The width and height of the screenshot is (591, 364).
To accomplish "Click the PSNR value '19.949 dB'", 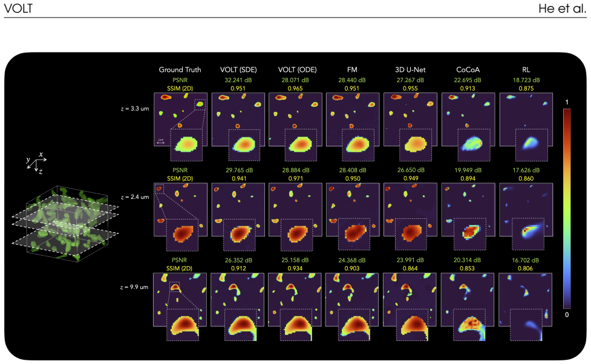I will [x=468, y=170].
